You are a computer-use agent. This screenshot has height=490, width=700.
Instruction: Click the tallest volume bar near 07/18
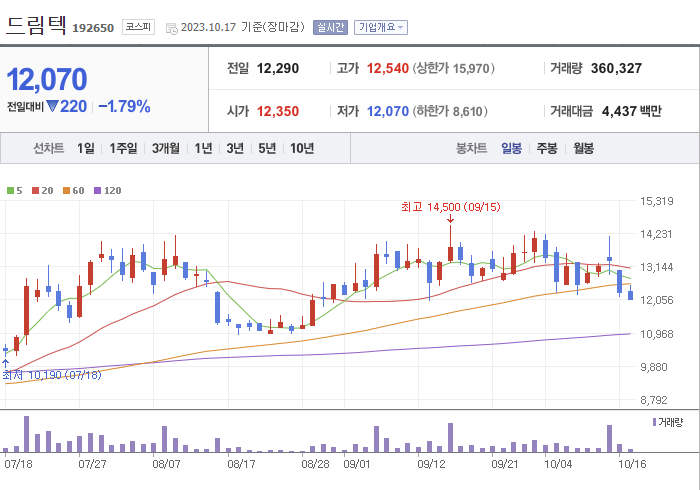coord(26,434)
